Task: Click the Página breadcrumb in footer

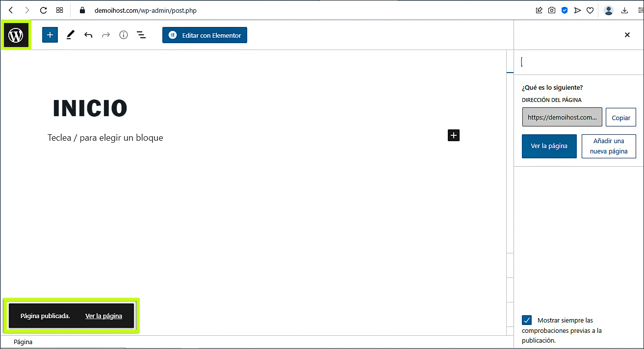Action: coord(23,342)
